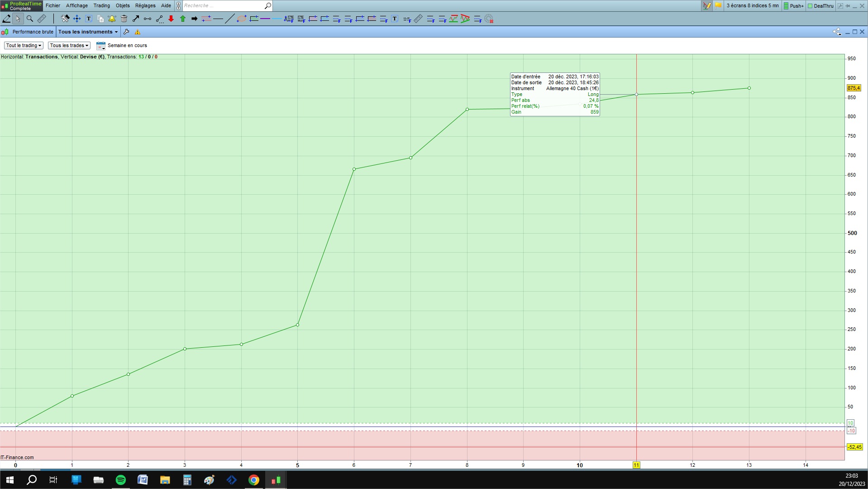Screen dimensions: 868x489
Task: Open the Fichier menu
Action: [x=53, y=5]
